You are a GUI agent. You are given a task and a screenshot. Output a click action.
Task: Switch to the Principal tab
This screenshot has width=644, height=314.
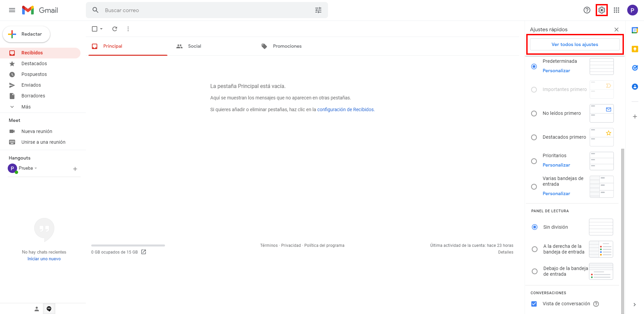[x=128, y=46]
